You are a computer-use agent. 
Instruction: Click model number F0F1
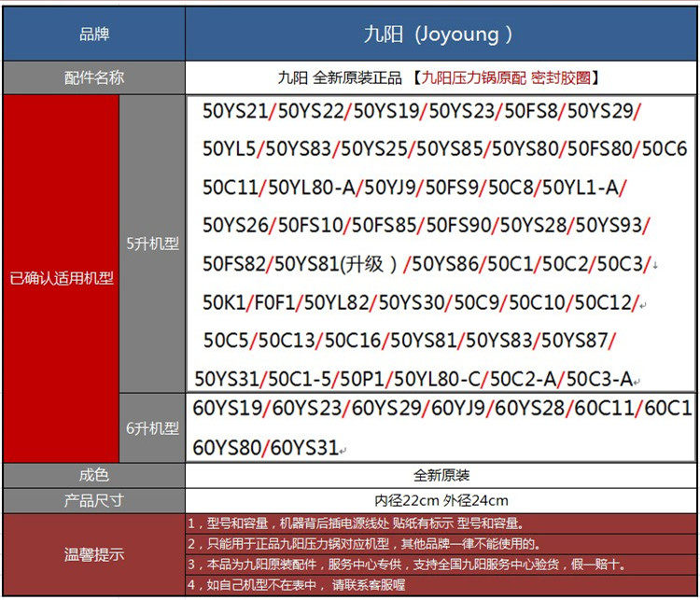pos(274,302)
